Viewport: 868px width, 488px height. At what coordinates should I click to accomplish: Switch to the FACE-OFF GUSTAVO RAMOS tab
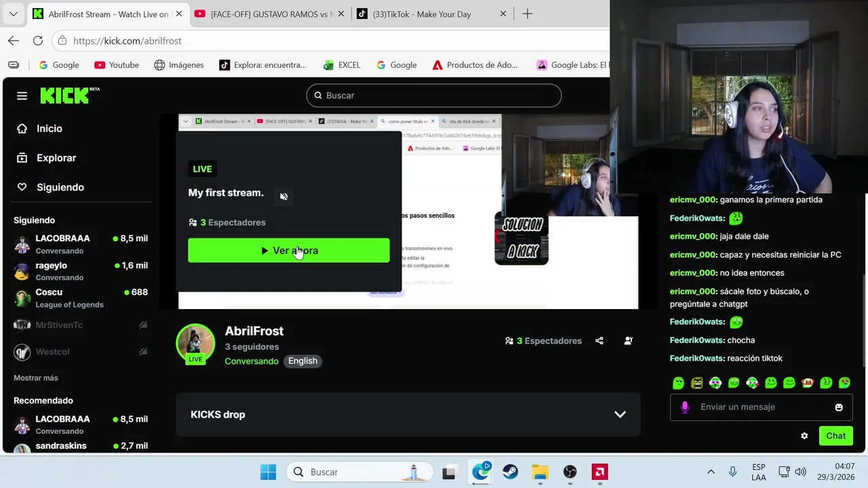(269, 14)
